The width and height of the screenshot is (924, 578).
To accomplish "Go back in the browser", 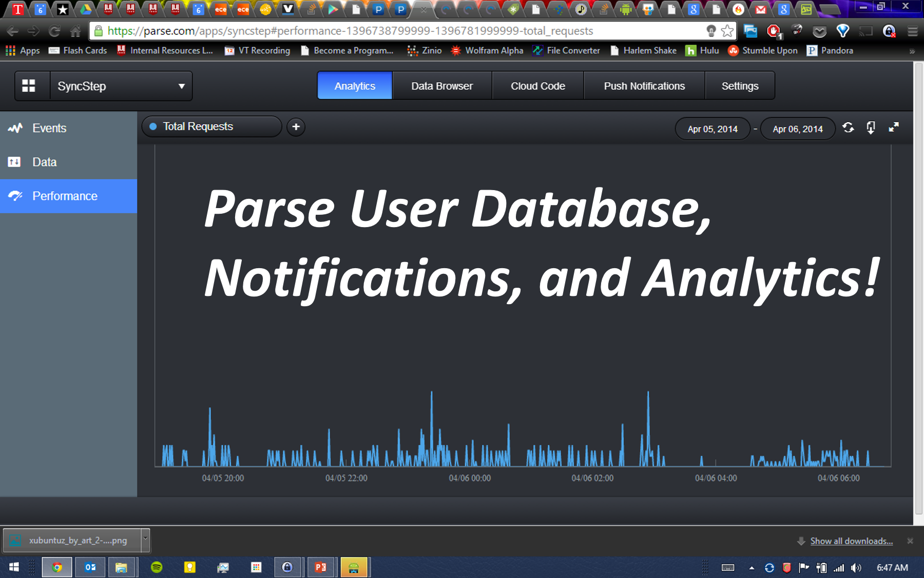I will click(x=13, y=31).
